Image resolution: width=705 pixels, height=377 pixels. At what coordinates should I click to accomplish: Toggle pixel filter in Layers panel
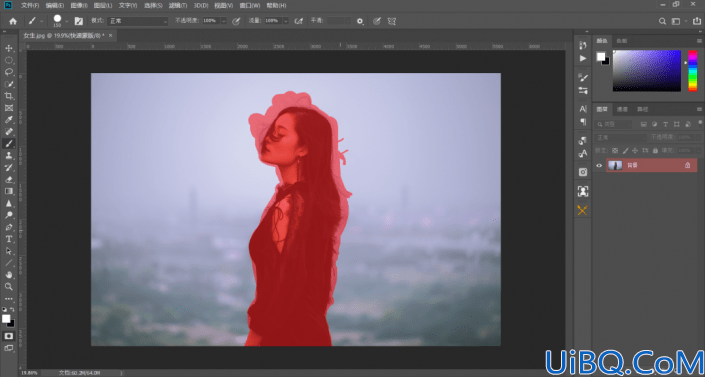click(643, 125)
